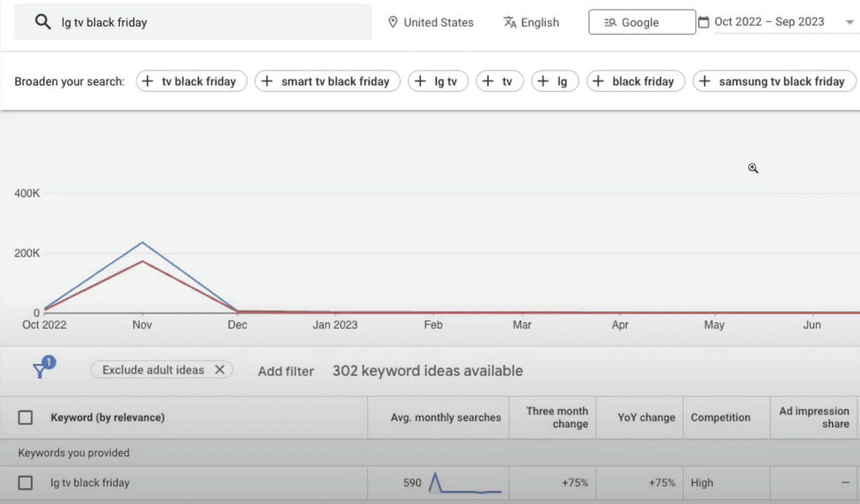Add 'tv black friday' to broaden search
This screenshot has width=860, height=504.
click(192, 81)
